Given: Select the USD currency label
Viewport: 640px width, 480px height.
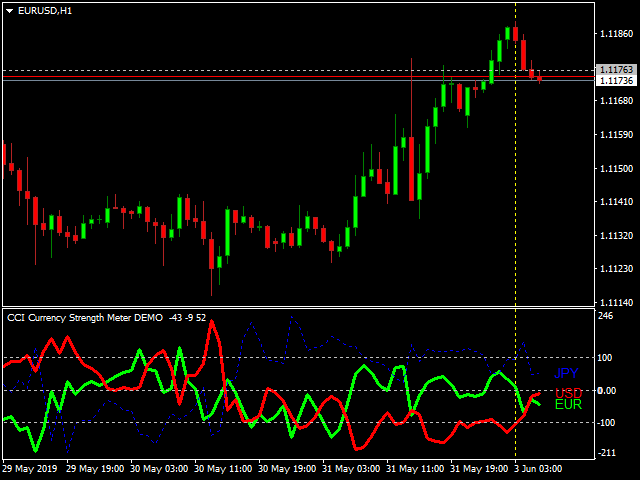Looking at the screenshot, I should click(569, 393).
